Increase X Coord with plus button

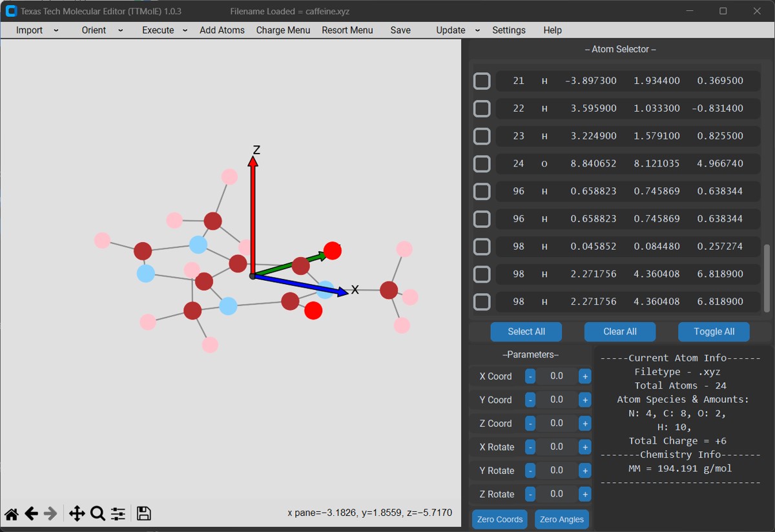[584, 376]
